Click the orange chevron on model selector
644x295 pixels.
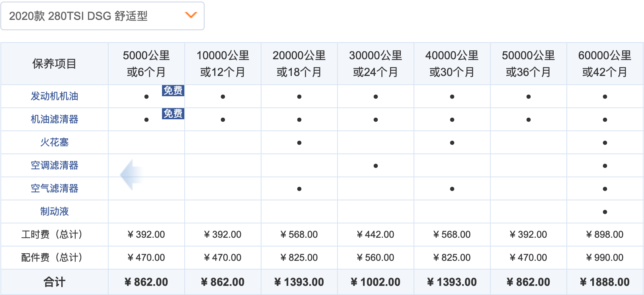click(x=191, y=15)
